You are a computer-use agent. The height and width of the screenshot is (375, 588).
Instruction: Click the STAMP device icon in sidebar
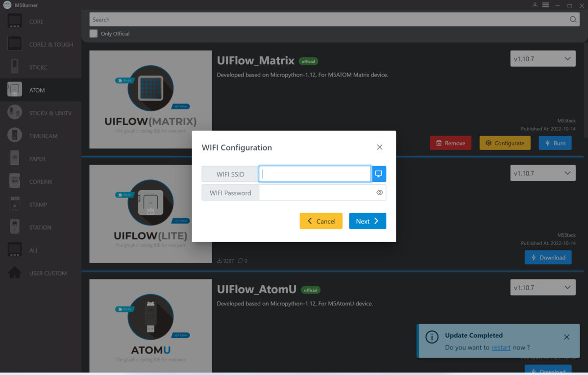pos(15,204)
